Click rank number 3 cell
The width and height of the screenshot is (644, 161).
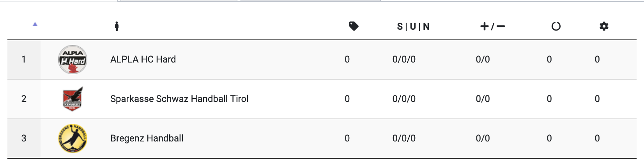pos(24,138)
